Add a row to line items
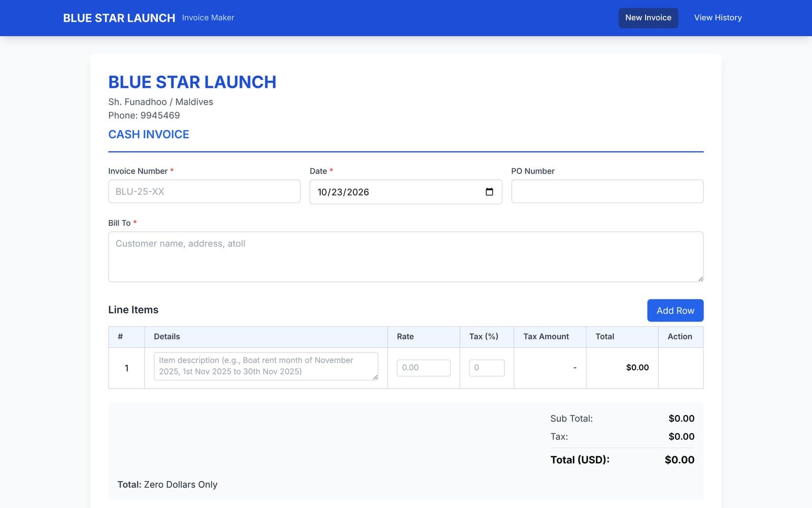This screenshot has width=812, height=508. tap(675, 310)
